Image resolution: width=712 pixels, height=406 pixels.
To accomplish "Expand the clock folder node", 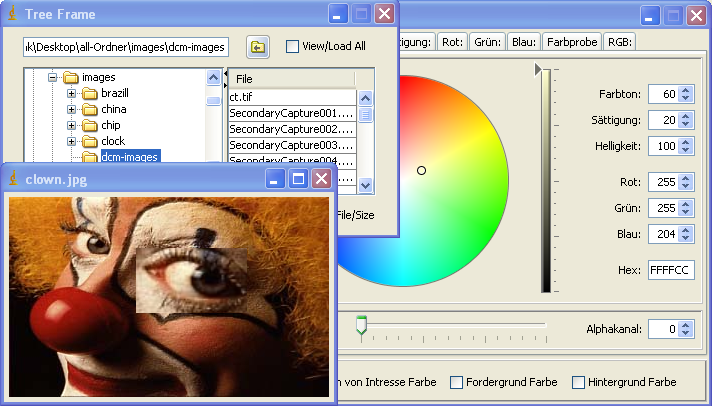I will click(71, 141).
